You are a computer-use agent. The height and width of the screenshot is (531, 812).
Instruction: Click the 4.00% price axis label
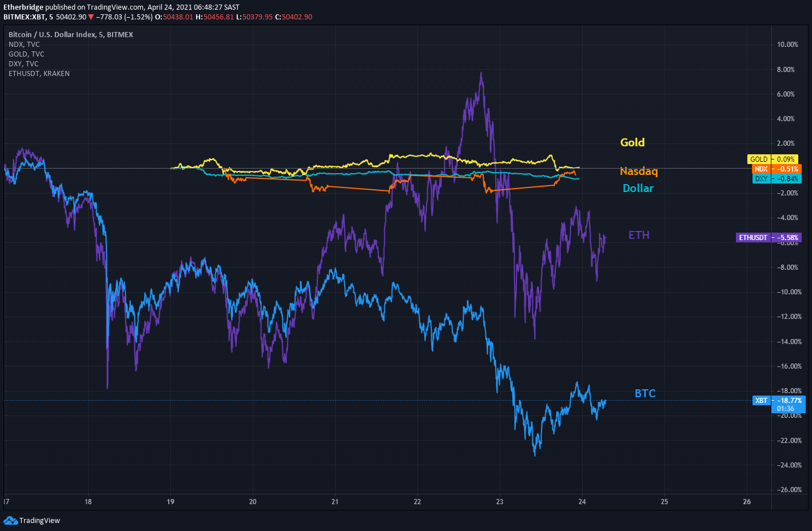(786, 119)
